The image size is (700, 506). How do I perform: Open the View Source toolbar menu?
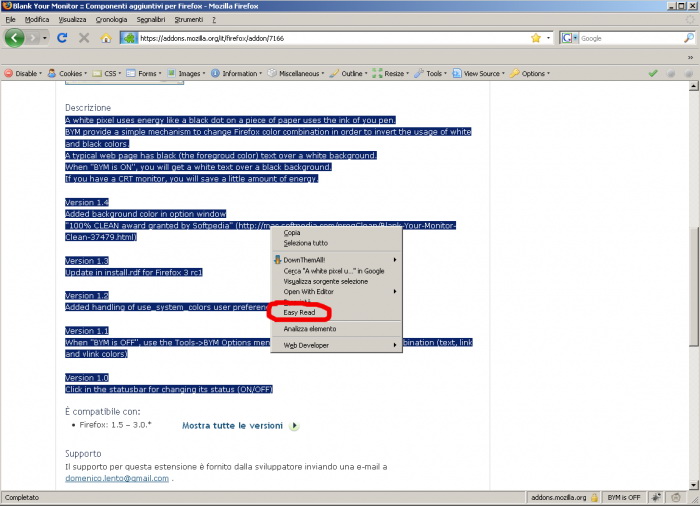(x=478, y=73)
